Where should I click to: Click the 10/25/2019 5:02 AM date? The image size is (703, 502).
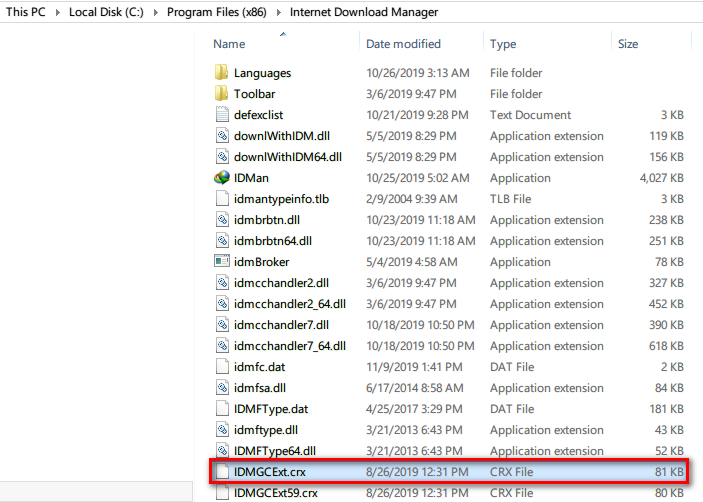pos(417,178)
